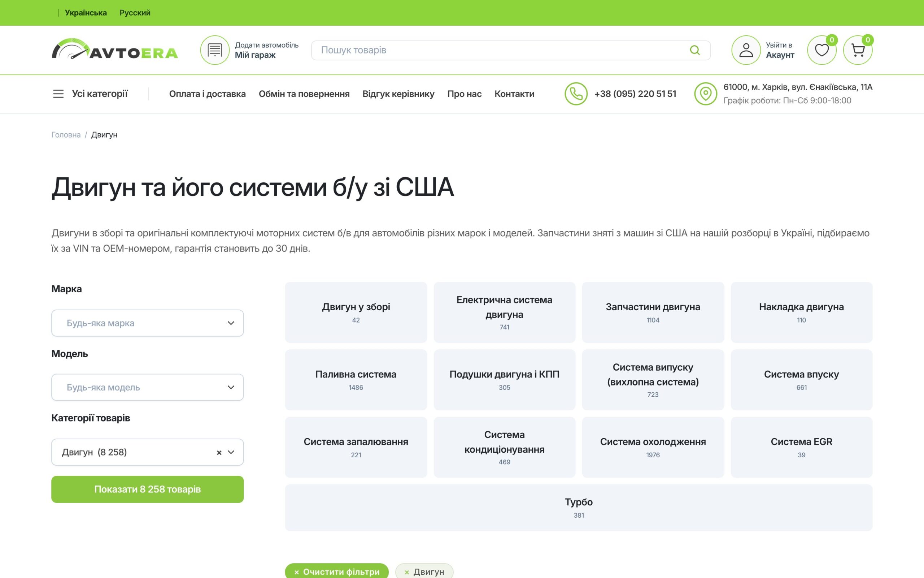Open Система EGR category tile

[x=801, y=447]
